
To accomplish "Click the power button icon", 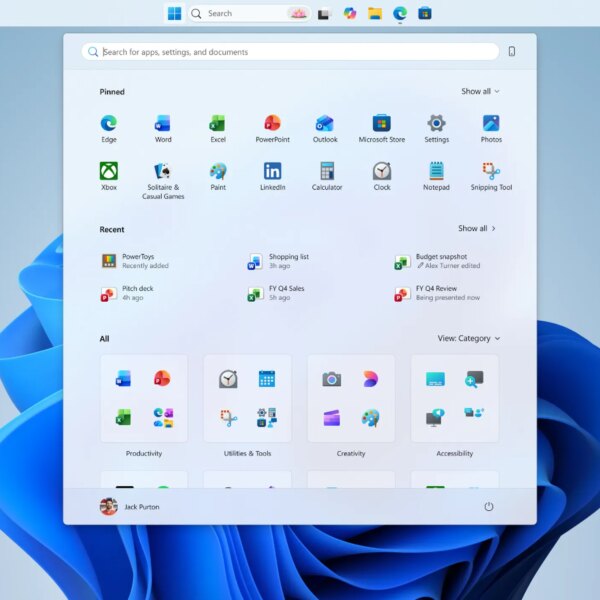I will 489,506.
